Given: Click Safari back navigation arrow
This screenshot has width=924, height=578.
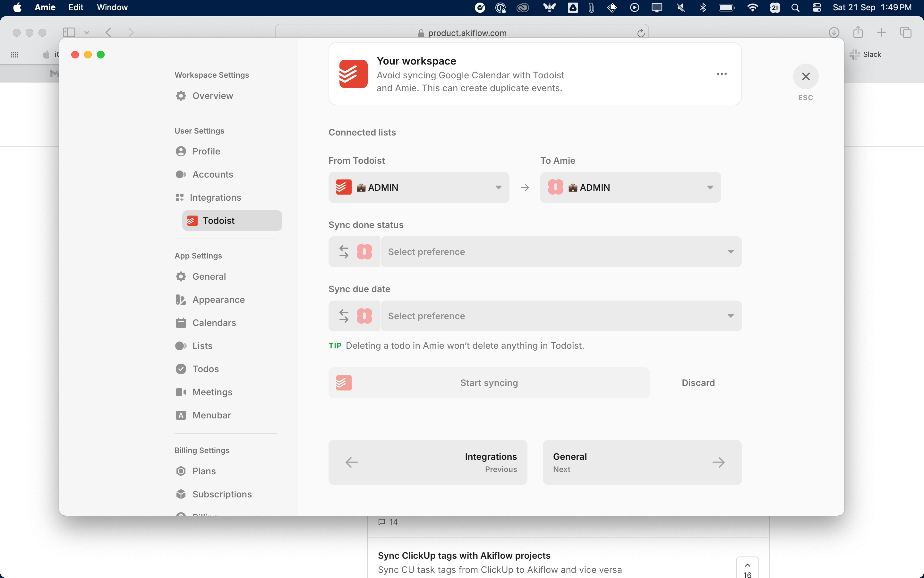Looking at the screenshot, I should click(x=108, y=32).
